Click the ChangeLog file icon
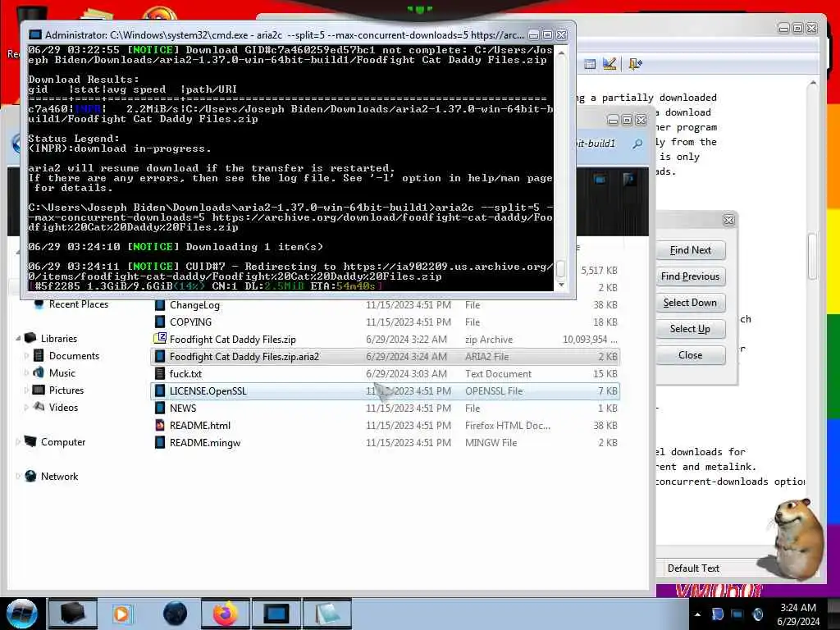The image size is (840, 630). tap(160, 305)
